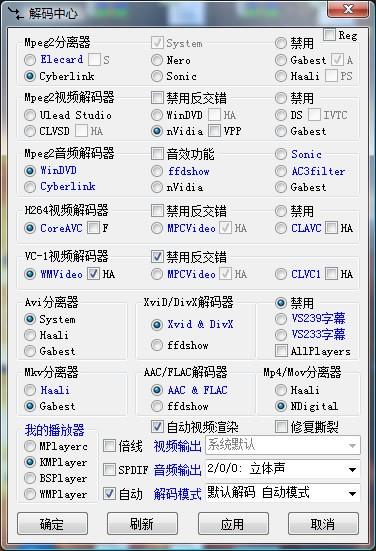Enable the 音效功能 checkbox
Screen dimensions: 376x551
click(157, 154)
